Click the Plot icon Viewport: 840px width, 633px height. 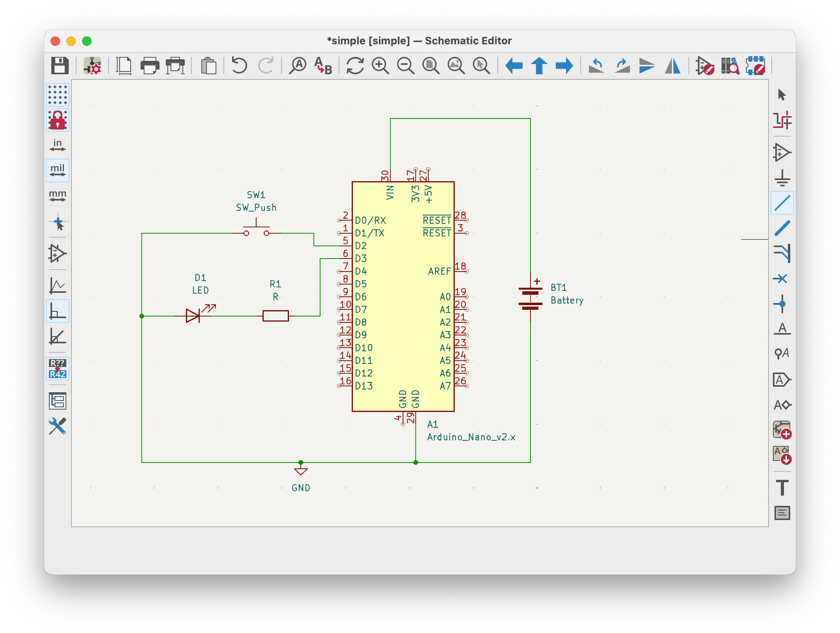coord(176,66)
